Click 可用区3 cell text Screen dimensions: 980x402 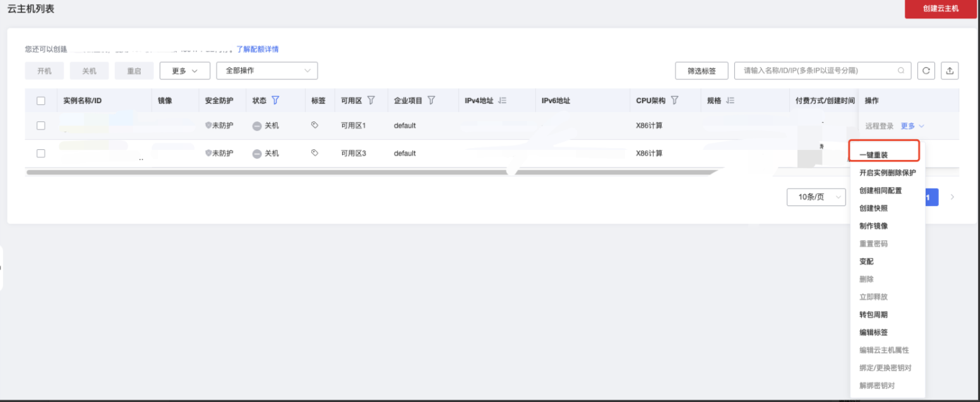tap(354, 154)
